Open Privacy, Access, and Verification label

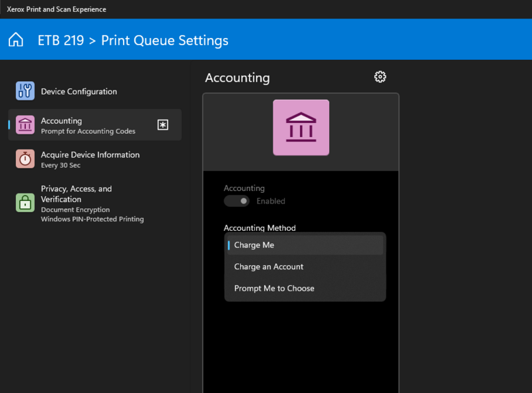point(76,194)
